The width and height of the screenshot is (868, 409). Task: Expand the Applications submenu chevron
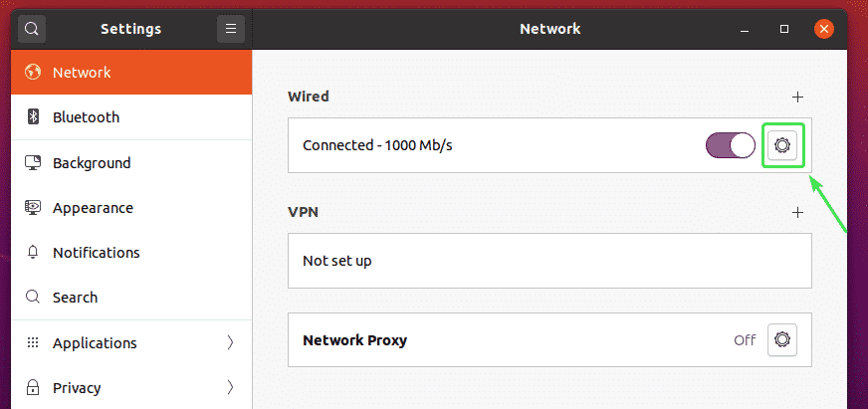(x=231, y=343)
